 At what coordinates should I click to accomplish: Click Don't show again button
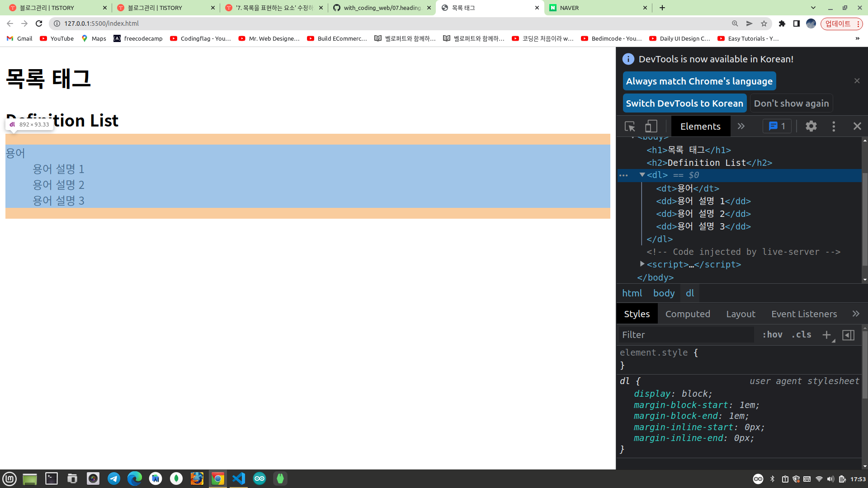click(791, 103)
